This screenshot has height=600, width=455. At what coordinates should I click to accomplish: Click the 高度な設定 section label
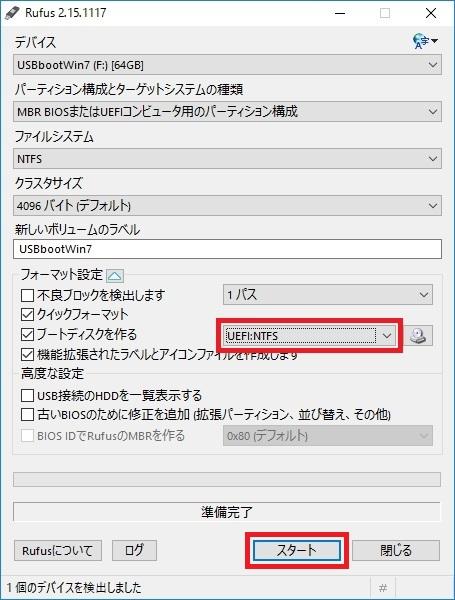[x=52, y=373]
